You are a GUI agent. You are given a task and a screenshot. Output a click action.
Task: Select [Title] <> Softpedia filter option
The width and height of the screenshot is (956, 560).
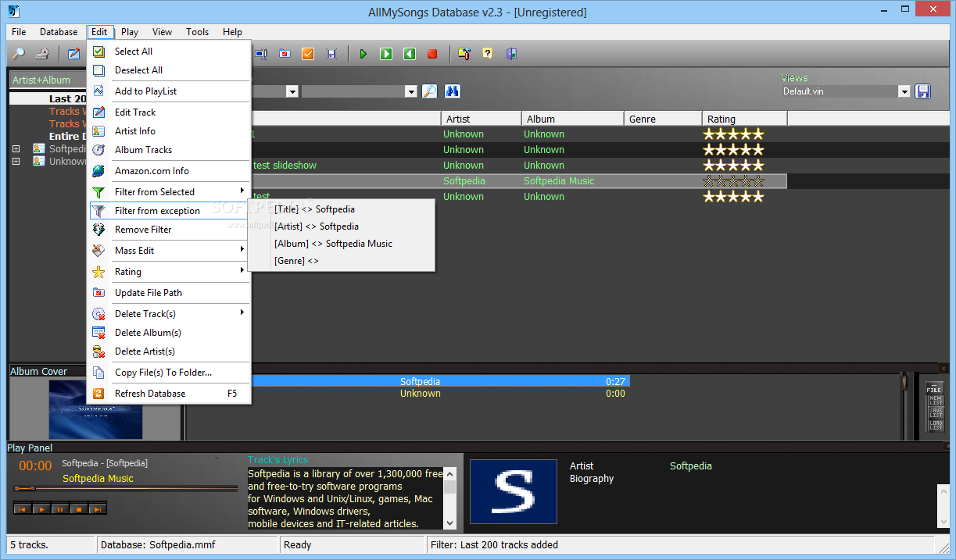point(342,209)
